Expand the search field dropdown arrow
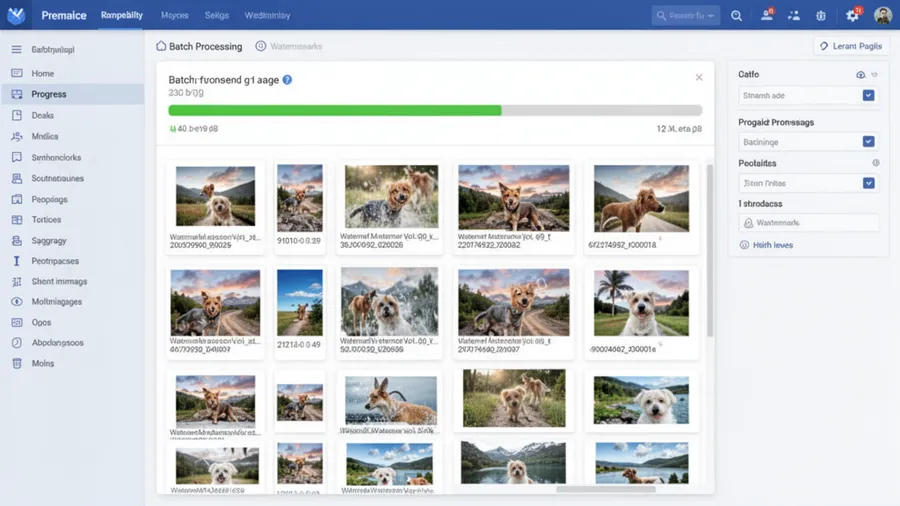The image size is (900, 506). (x=711, y=16)
